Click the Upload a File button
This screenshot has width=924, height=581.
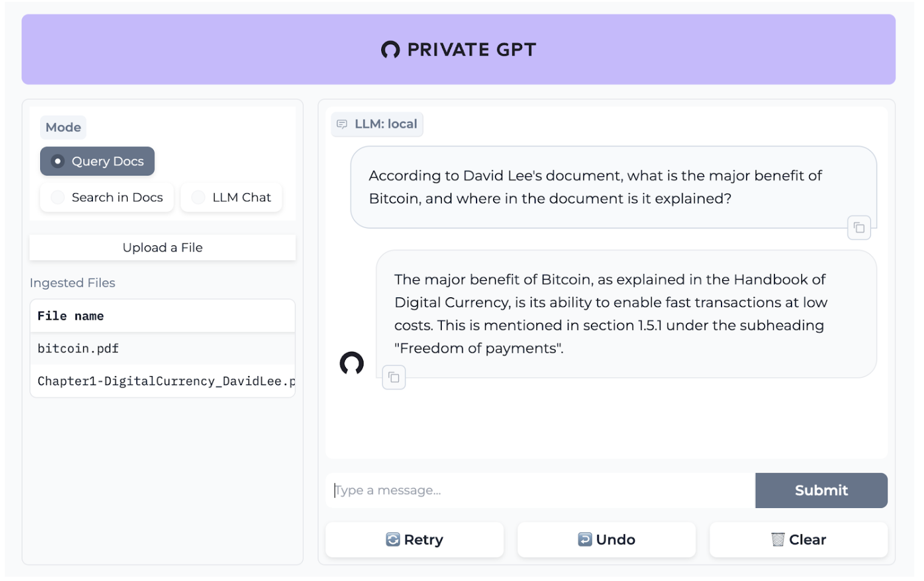[x=162, y=247]
